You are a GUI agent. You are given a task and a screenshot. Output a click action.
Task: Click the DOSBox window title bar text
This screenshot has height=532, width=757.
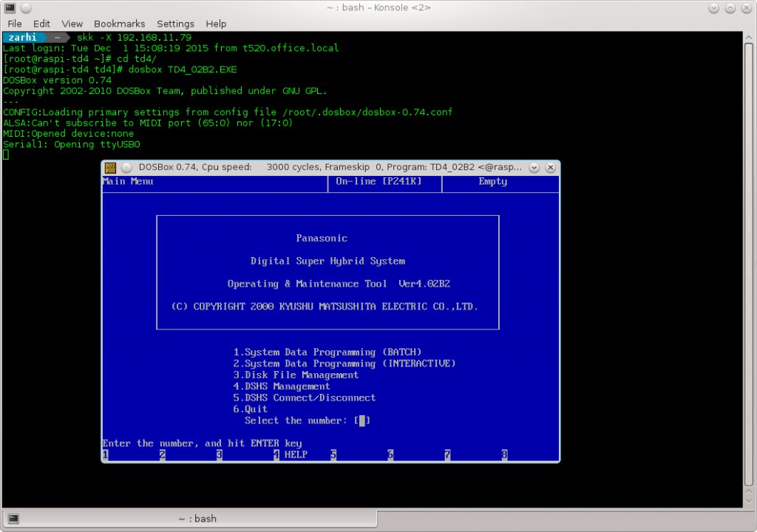[x=330, y=167]
